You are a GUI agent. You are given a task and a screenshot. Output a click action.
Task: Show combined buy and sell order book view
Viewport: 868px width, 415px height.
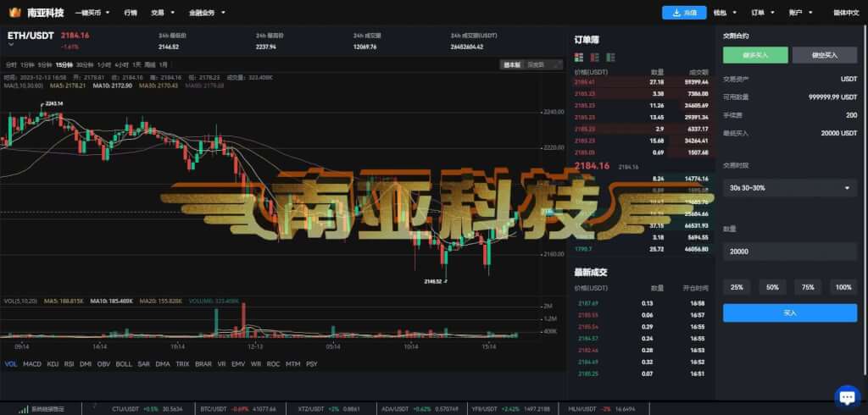(x=579, y=57)
